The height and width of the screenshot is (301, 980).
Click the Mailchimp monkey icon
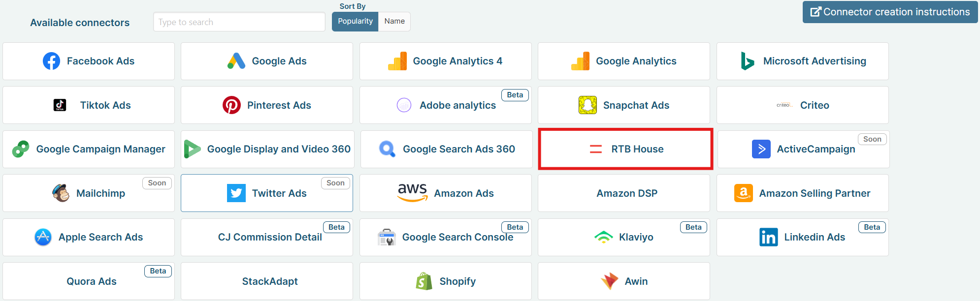click(61, 193)
